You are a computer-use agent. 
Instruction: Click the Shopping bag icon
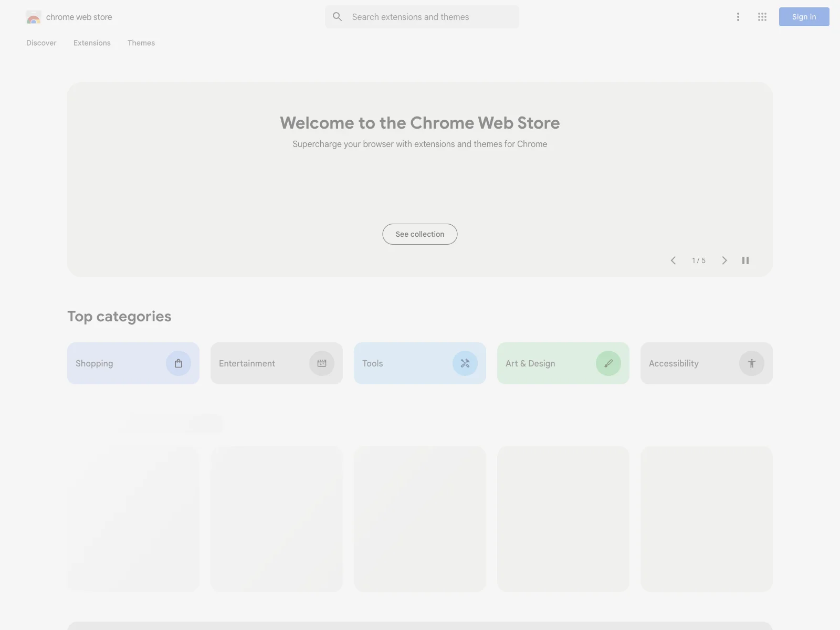(178, 363)
